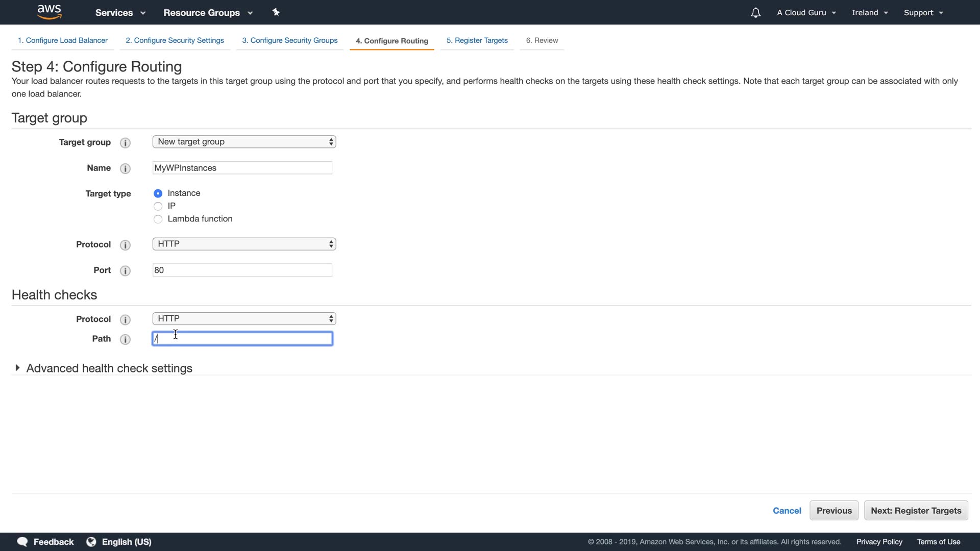Open the health check Protocol dropdown

244,319
